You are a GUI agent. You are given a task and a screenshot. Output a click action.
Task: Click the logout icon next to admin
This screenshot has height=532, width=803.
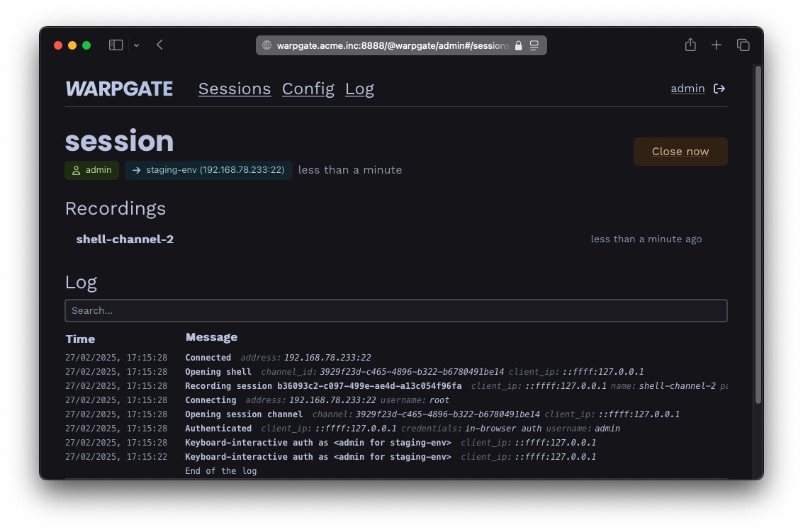719,89
